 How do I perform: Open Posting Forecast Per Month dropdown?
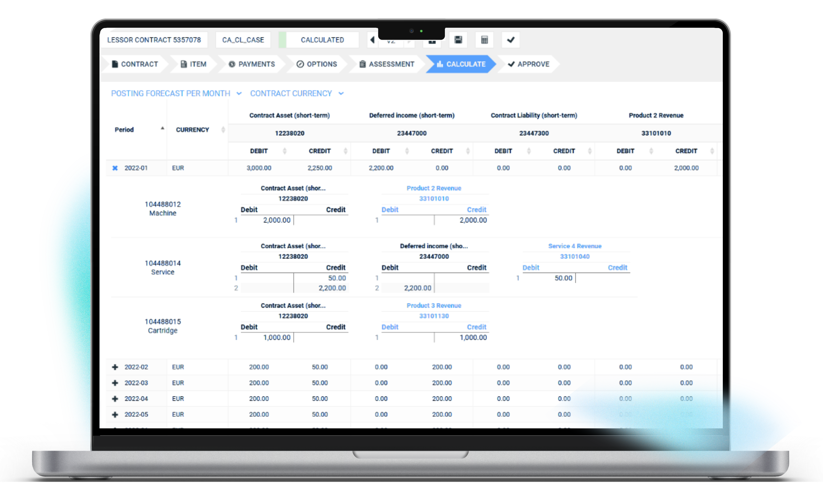pyautogui.click(x=176, y=94)
